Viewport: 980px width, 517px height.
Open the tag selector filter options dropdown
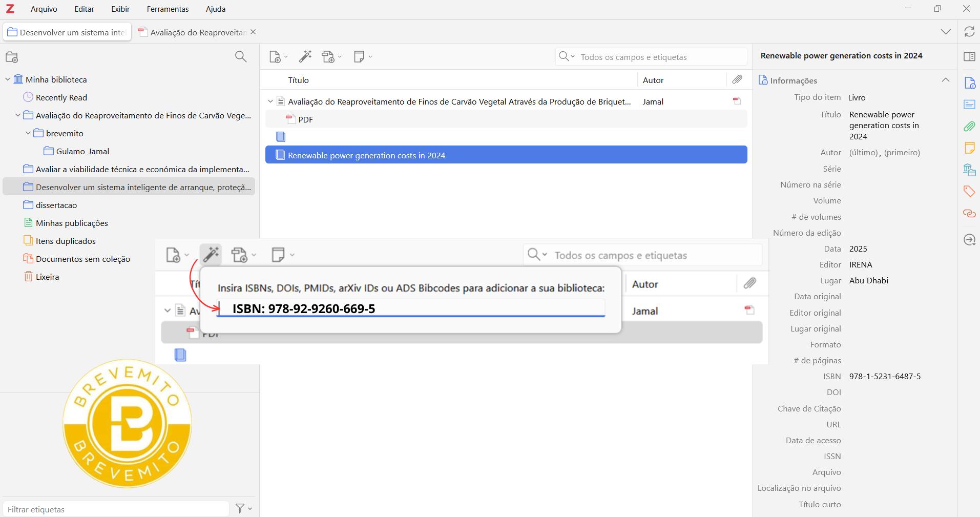244,508
